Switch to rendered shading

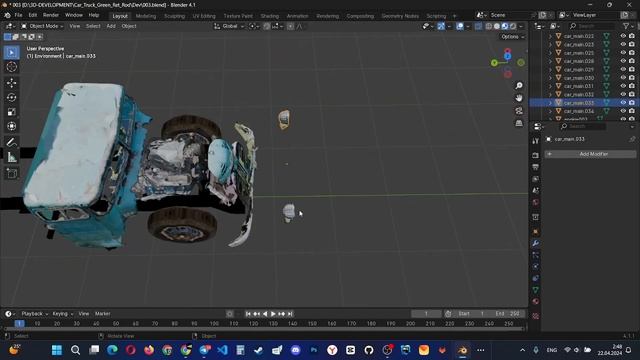pyautogui.click(x=513, y=26)
